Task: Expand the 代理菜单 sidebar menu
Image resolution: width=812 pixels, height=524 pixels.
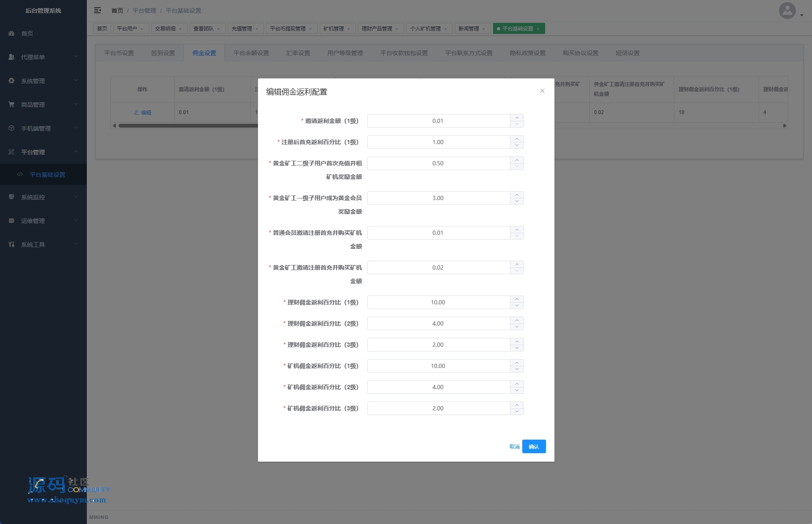Action: tap(43, 57)
